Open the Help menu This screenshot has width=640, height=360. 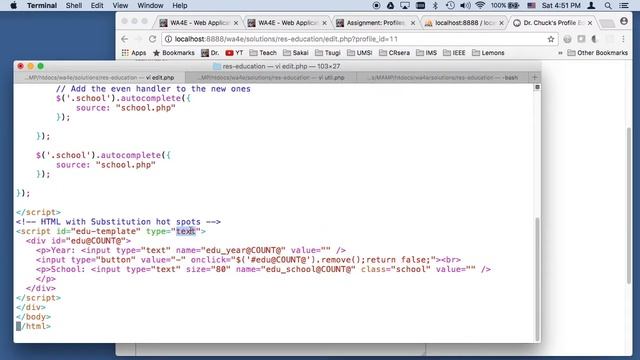pos(180,5)
